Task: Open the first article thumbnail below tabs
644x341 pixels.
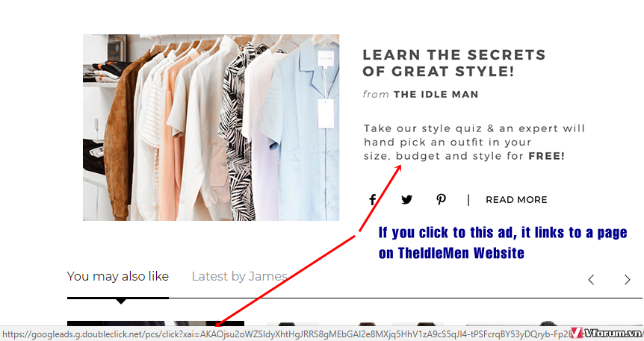Action: [x=155, y=323]
